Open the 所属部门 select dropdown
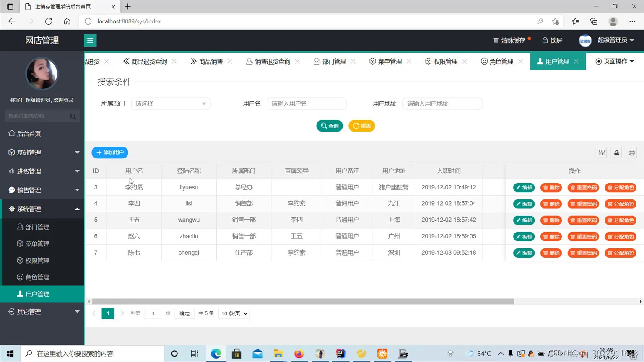Viewport: 644px width, 362px height. [x=171, y=103]
